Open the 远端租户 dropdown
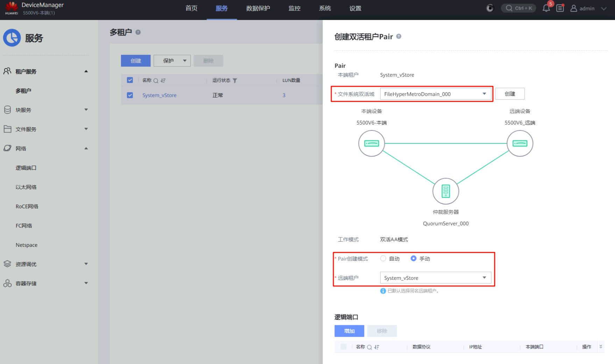Viewport: 615px width, 364px height. pyautogui.click(x=435, y=278)
